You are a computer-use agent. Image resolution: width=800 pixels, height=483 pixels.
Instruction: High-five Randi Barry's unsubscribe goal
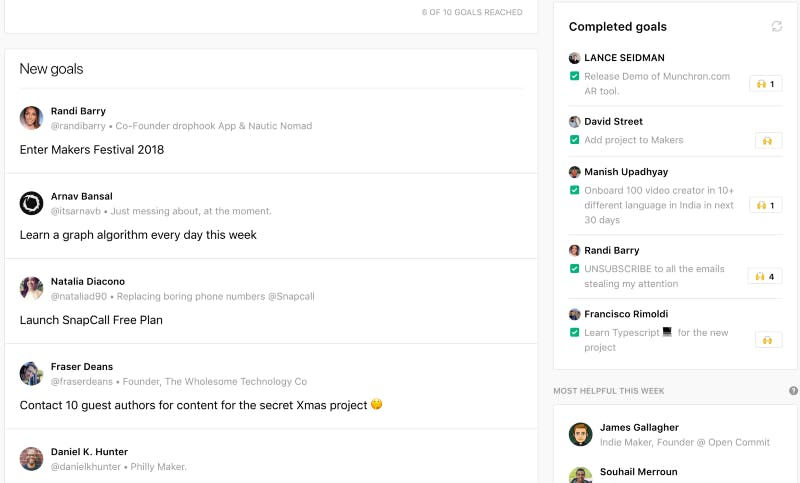[x=765, y=276]
